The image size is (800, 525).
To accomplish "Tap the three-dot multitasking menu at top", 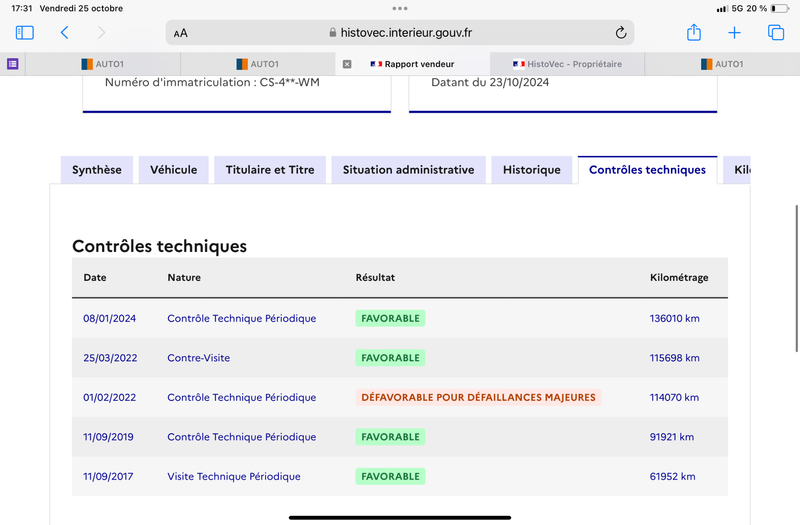I will [x=400, y=8].
